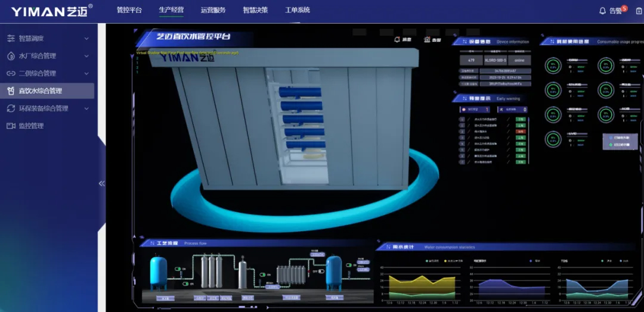
Task: Click the 直饮水综合管理 cup icon
Action: (11, 91)
